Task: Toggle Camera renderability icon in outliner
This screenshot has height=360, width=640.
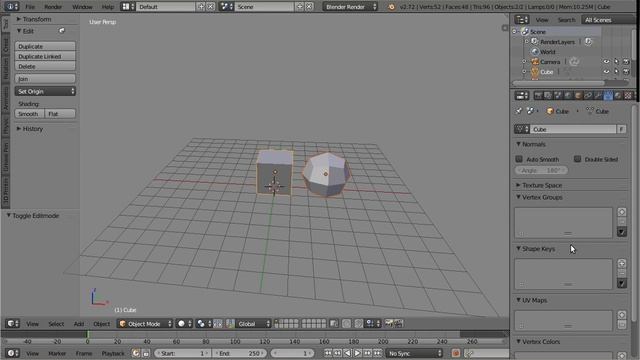Action: [626, 62]
